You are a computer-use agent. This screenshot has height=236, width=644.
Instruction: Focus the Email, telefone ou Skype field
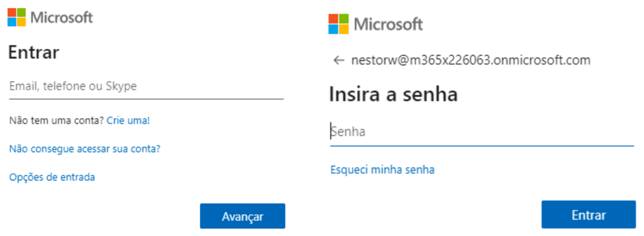[x=146, y=87]
